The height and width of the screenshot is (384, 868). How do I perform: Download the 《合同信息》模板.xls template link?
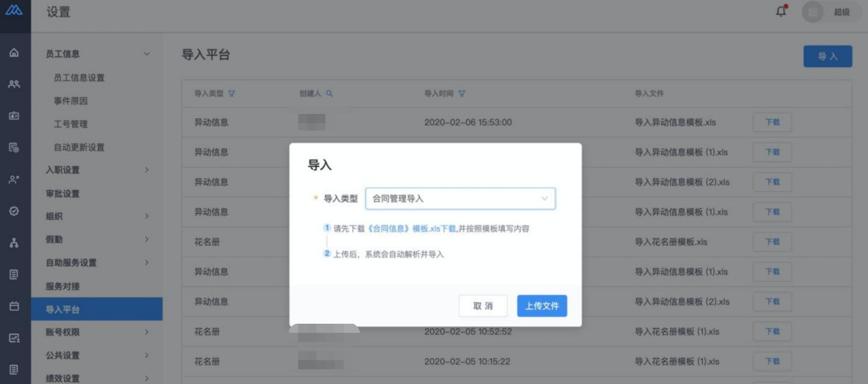412,229
